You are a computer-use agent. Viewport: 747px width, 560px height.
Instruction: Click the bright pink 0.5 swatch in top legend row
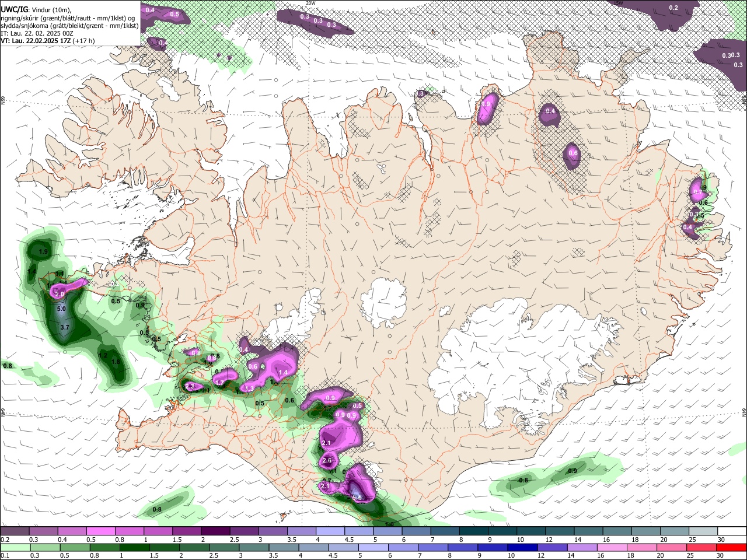click(102, 531)
